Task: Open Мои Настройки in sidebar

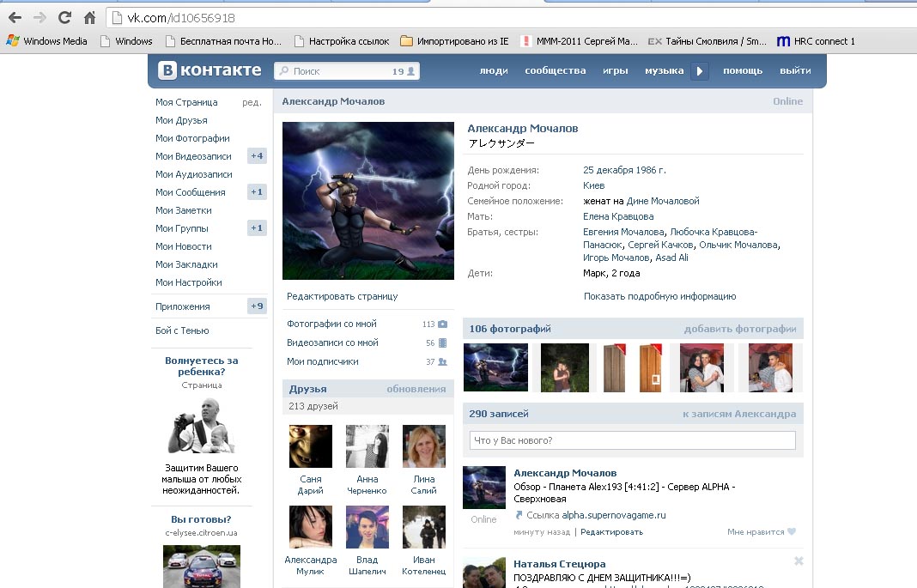Action: coord(188,283)
